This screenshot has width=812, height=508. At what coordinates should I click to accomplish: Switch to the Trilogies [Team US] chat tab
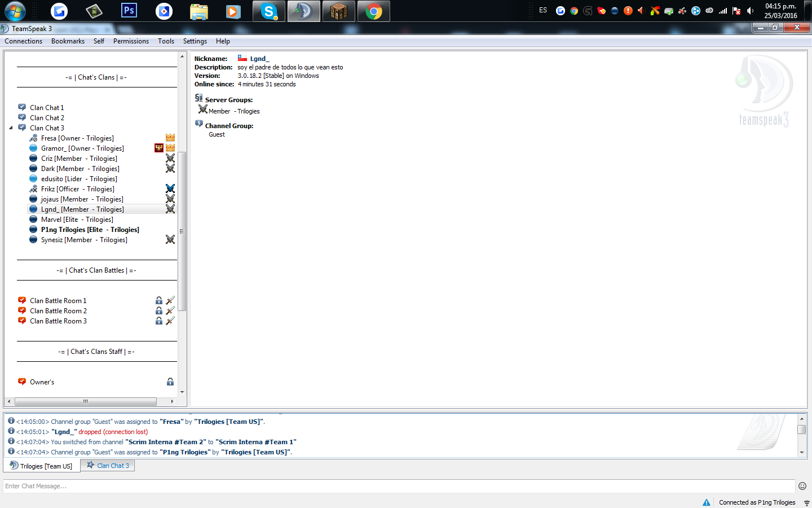click(41, 466)
